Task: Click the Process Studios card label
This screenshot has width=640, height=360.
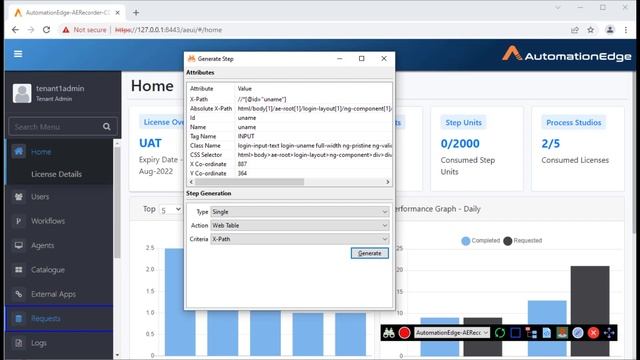Action: coord(573,122)
